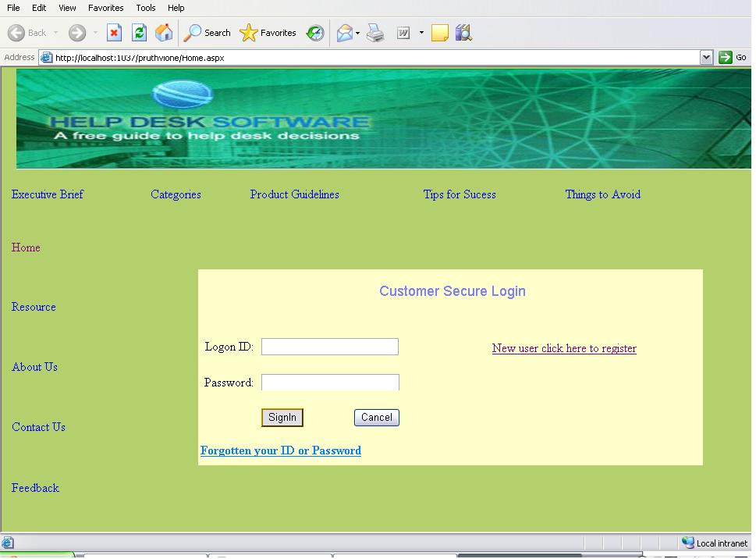This screenshot has width=756, height=559.
Task: Print the page with the printer icon
Action: pyautogui.click(x=375, y=33)
